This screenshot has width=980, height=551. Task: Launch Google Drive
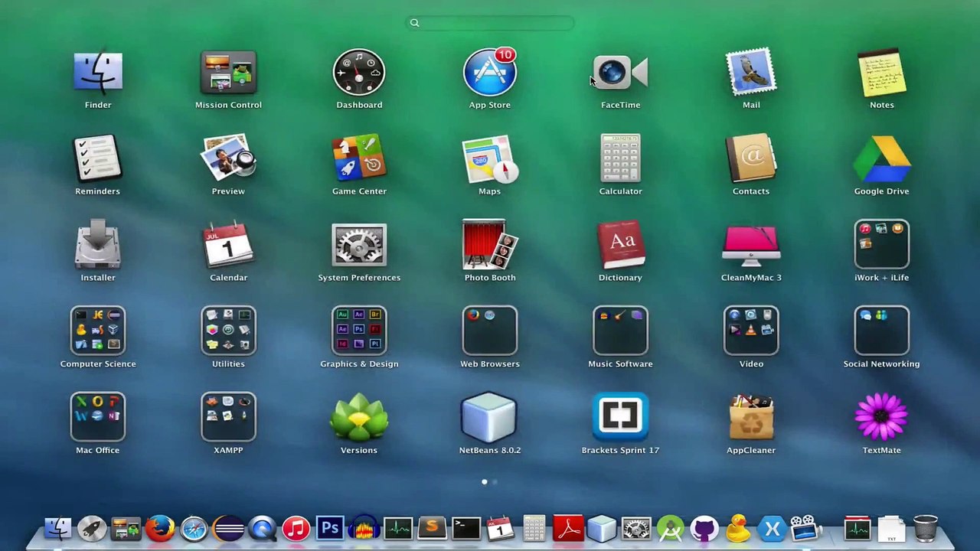[882, 159]
